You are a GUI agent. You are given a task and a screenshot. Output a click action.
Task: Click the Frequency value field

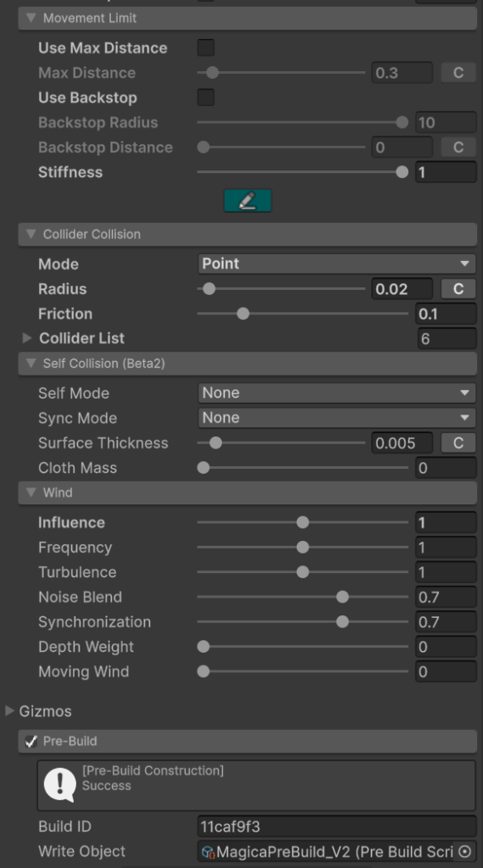pos(446,548)
